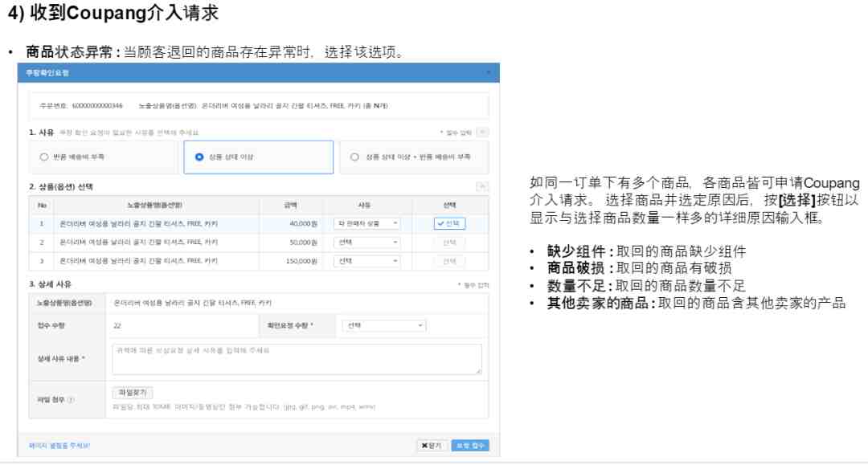Screen dimensions: 868x465
Task: Click the 파일찾기 file browse button
Action: pos(133,393)
